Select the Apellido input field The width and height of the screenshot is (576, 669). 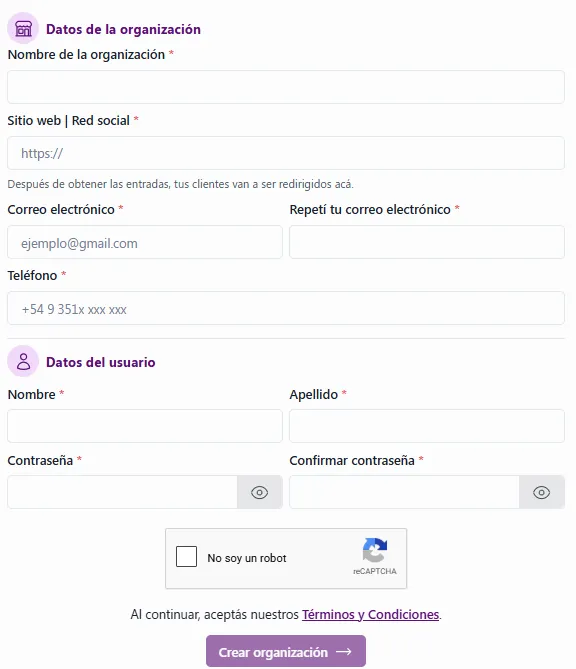(427, 426)
